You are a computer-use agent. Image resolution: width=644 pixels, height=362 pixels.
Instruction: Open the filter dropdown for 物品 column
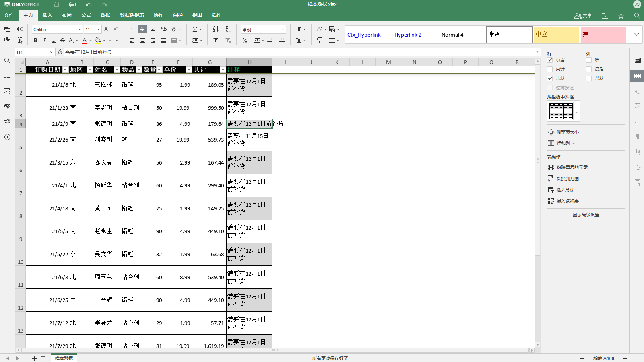pyautogui.click(x=139, y=70)
